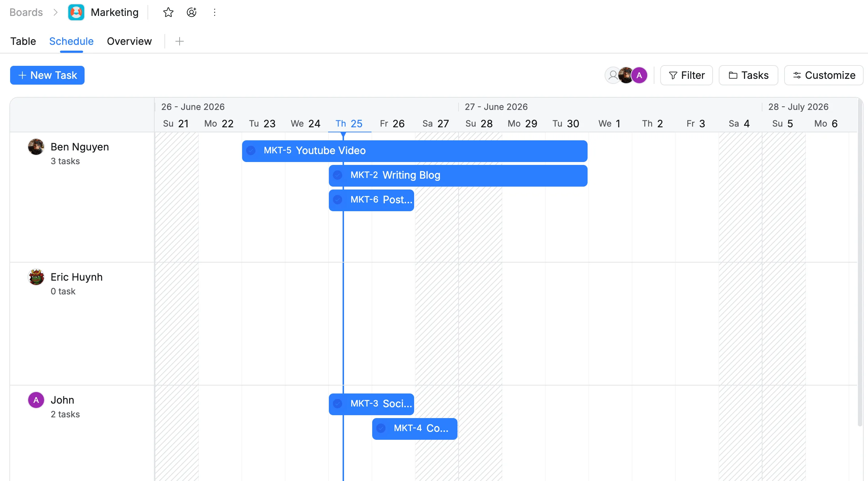Image resolution: width=868 pixels, height=481 pixels.
Task: Open the Customize settings button
Action: point(824,75)
